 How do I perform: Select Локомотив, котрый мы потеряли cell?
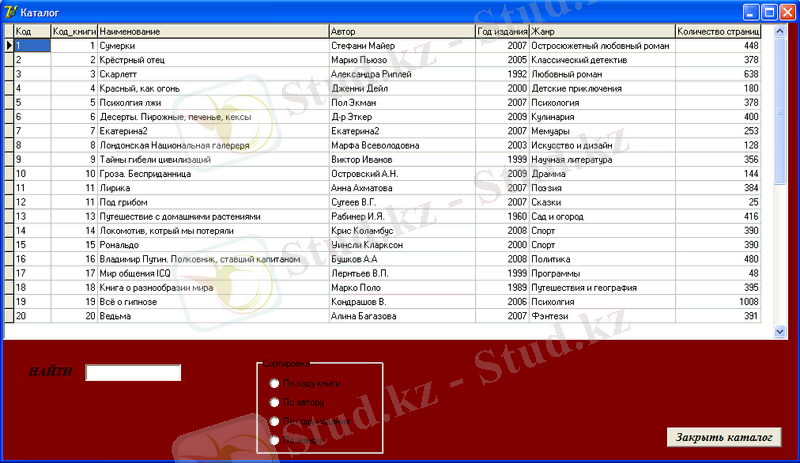[x=213, y=231]
